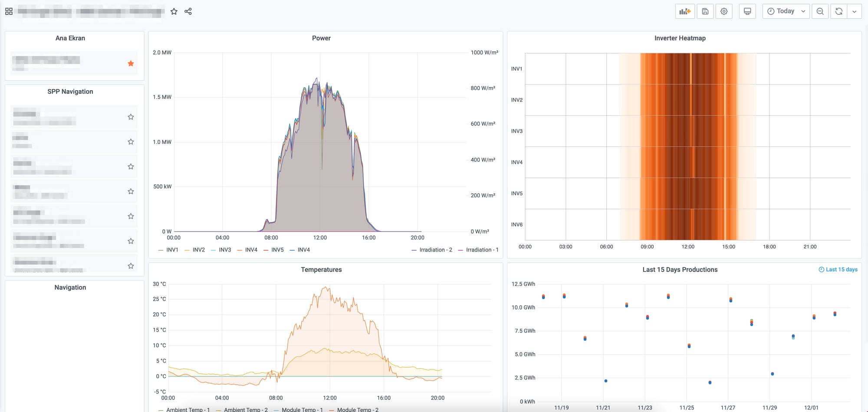Click the add panel icon

pyautogui.click(x=685, y=11)
